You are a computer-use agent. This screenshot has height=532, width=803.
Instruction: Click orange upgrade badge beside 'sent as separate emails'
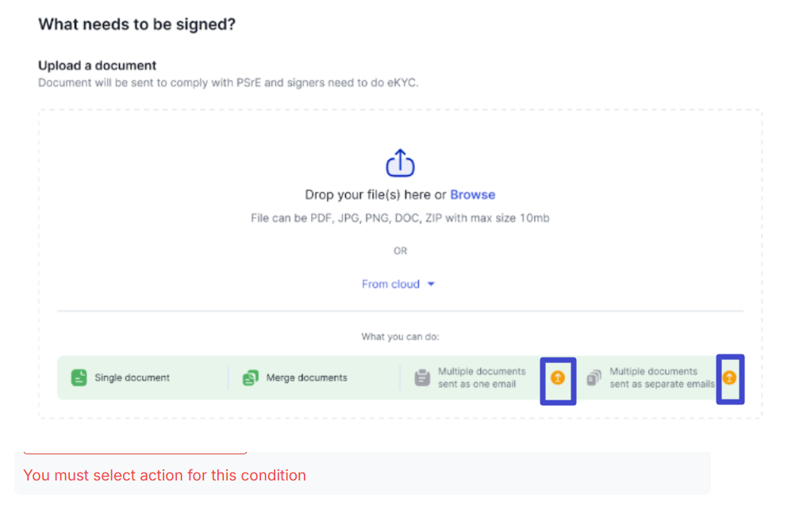coord(729,378)
